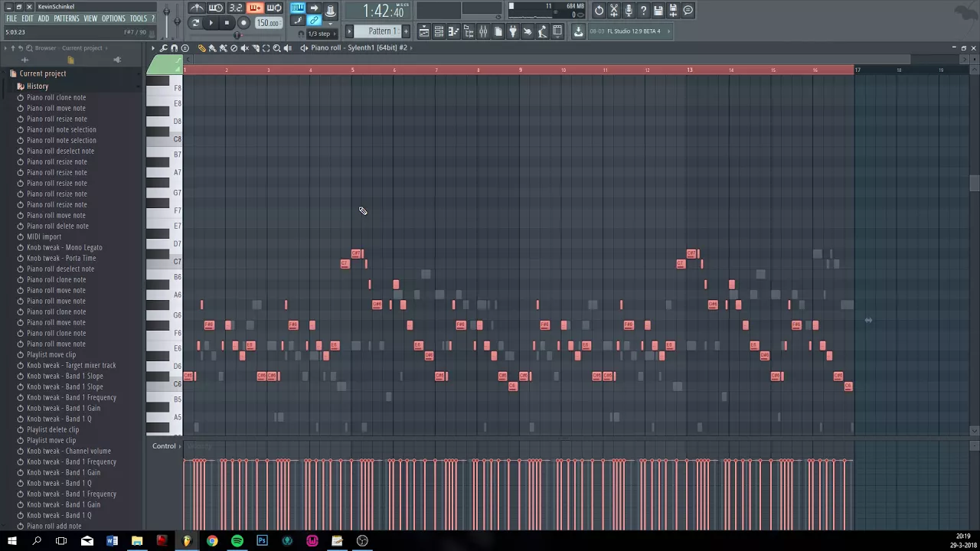Toggle the 3.2 countdown before recording
Screen dimensions: 980x551
(x=235, y=8)
